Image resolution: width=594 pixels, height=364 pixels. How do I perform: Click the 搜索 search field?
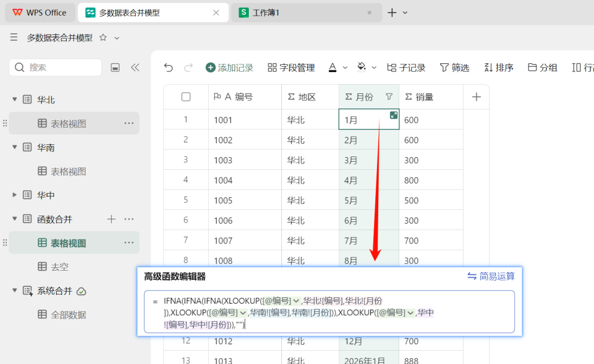(x=55, y=67)
